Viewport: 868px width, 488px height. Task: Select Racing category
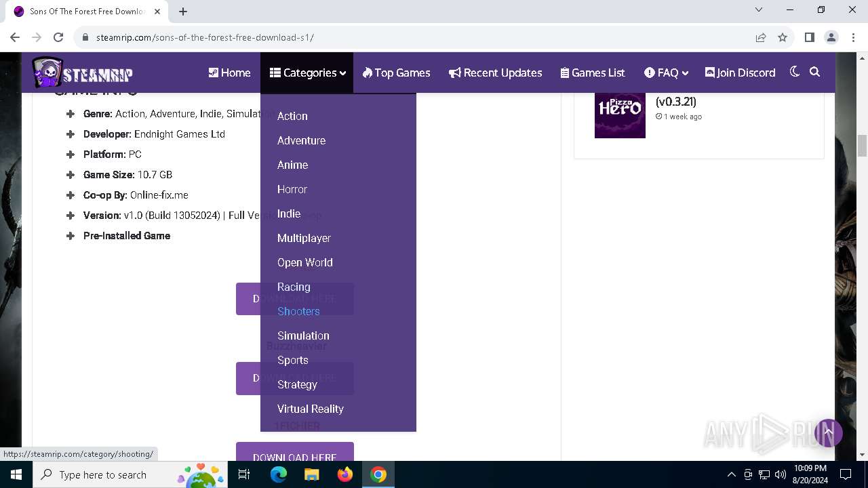click(x=294, y=287)
